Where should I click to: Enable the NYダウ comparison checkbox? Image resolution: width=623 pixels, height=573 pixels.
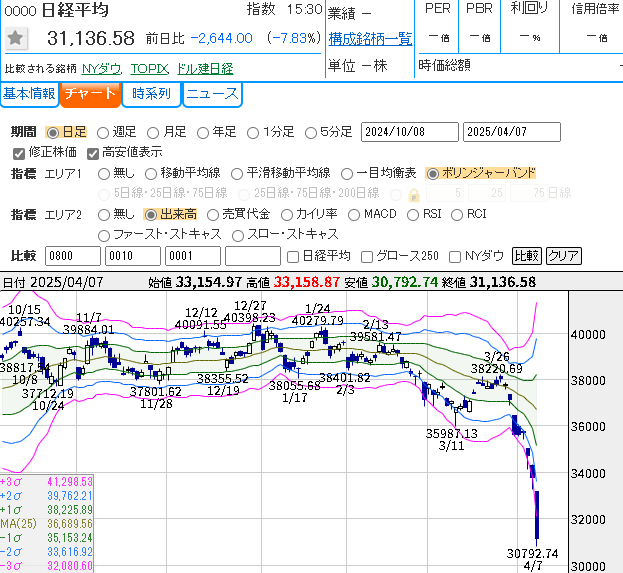tap(456, 256)
